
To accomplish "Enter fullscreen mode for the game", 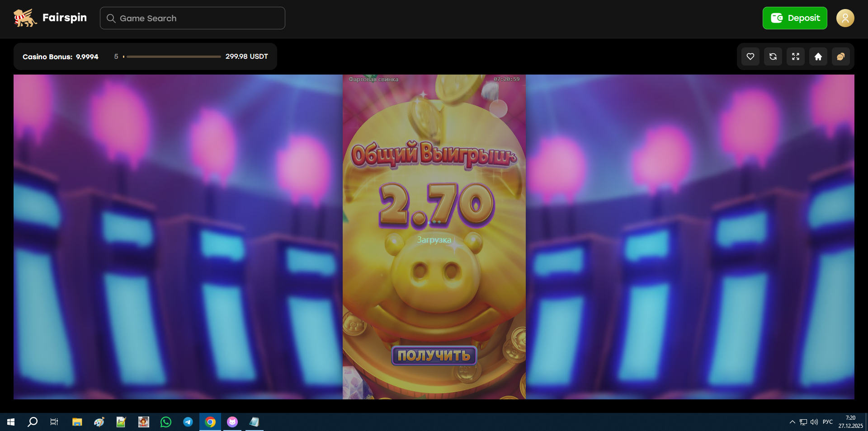I will (x=795, y=56).
